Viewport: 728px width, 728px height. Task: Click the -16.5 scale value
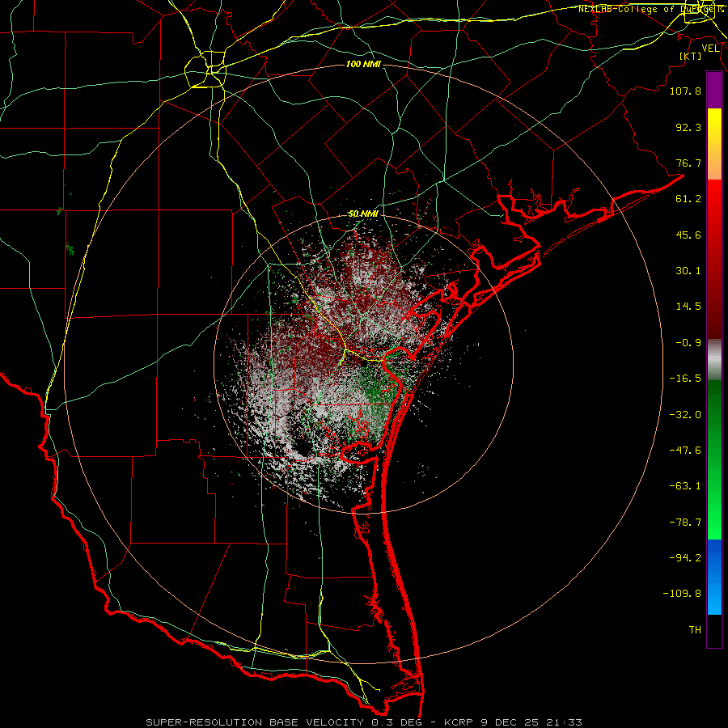[685, 379]
